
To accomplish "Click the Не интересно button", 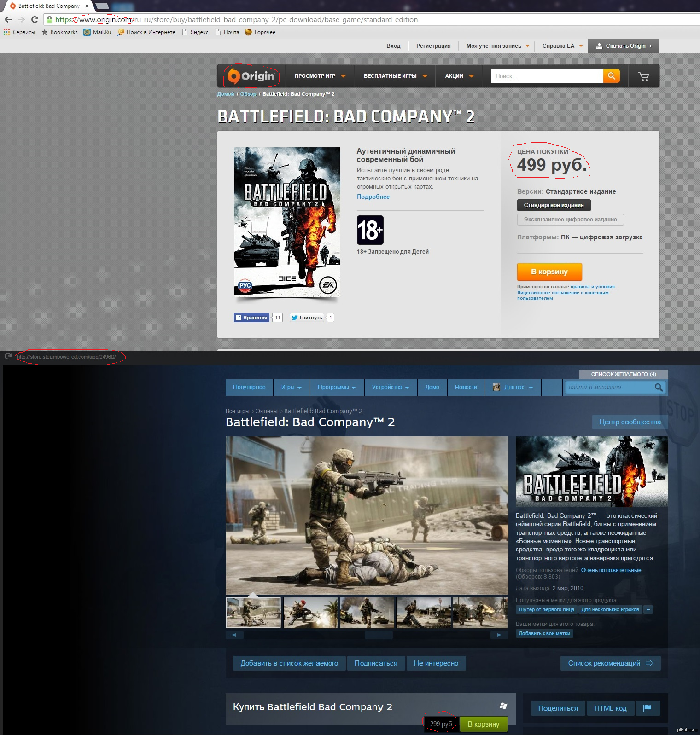I will coord(436,663).
